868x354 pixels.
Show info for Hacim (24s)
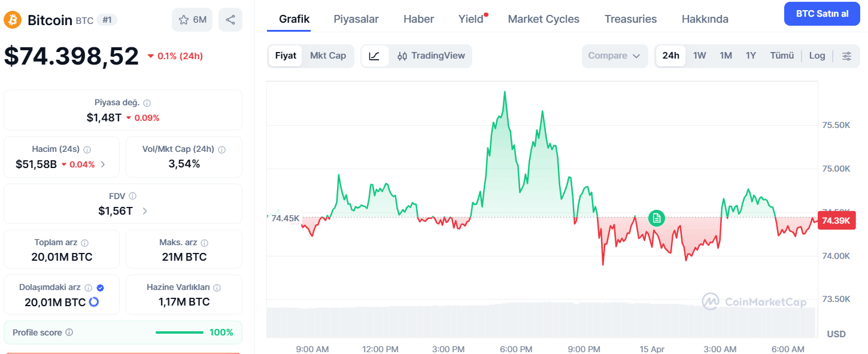[87, 149]
